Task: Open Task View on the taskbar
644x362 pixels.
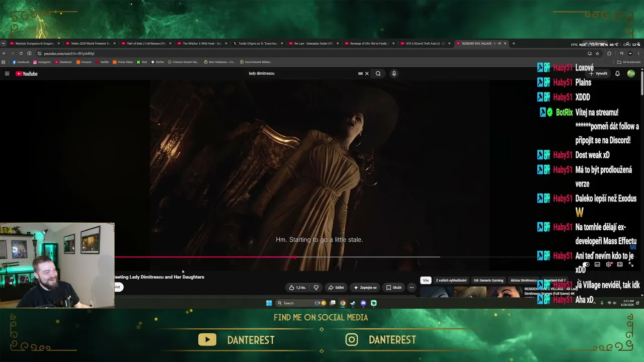Action: pyautogui.click(x=333, y=303)
